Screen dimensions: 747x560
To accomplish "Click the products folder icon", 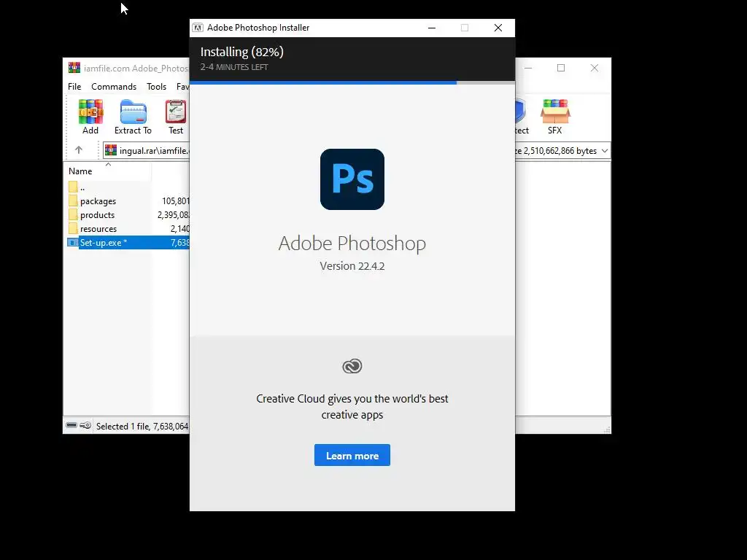I will [x=73, y=214].
